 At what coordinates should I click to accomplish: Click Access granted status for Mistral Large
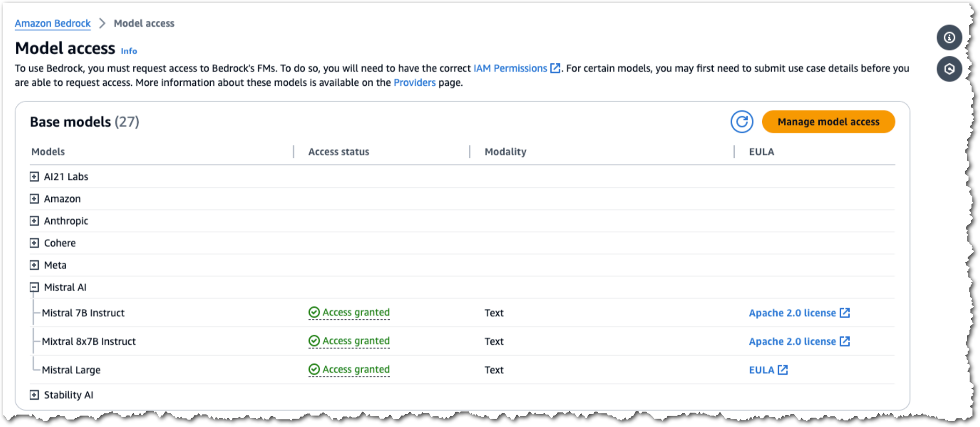click(x=349, y=370)
